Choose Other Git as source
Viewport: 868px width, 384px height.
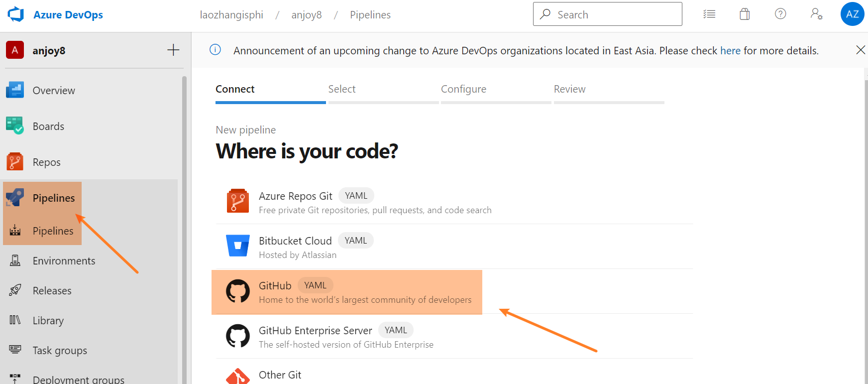pos(454,373)
